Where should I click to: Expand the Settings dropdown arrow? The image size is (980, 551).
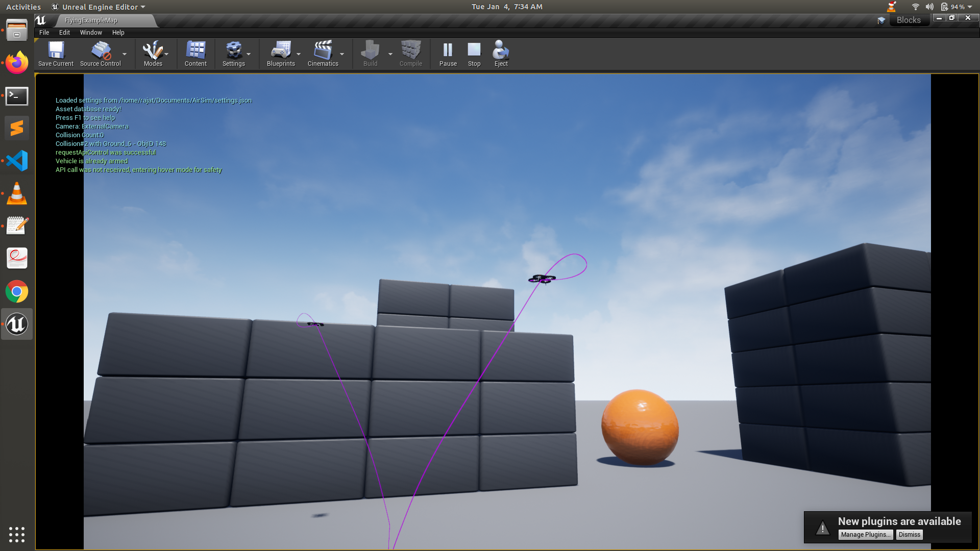250,54
